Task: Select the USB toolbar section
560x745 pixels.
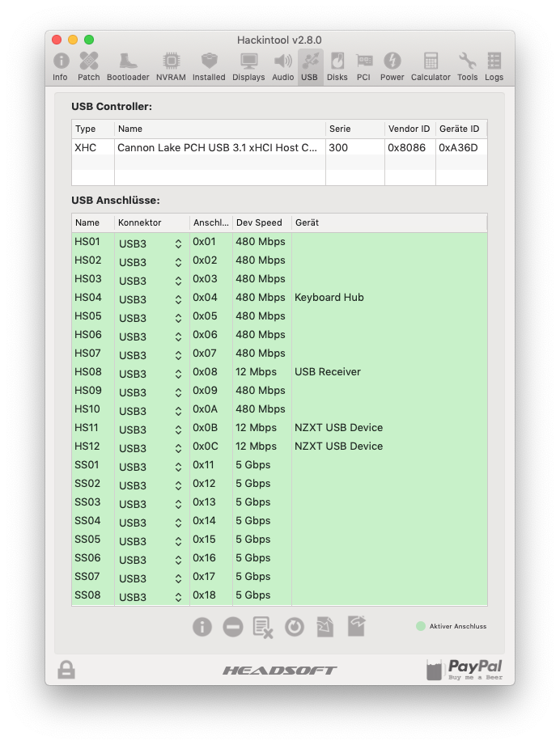Action: coord(309,66)
